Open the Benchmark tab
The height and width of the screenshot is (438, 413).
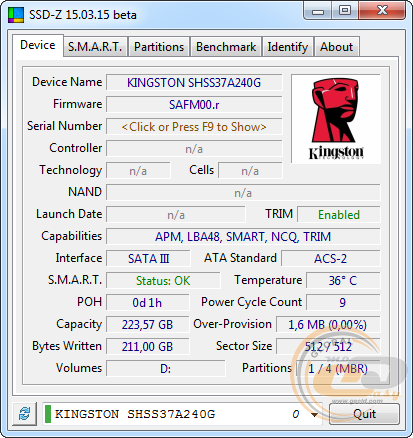226,47
